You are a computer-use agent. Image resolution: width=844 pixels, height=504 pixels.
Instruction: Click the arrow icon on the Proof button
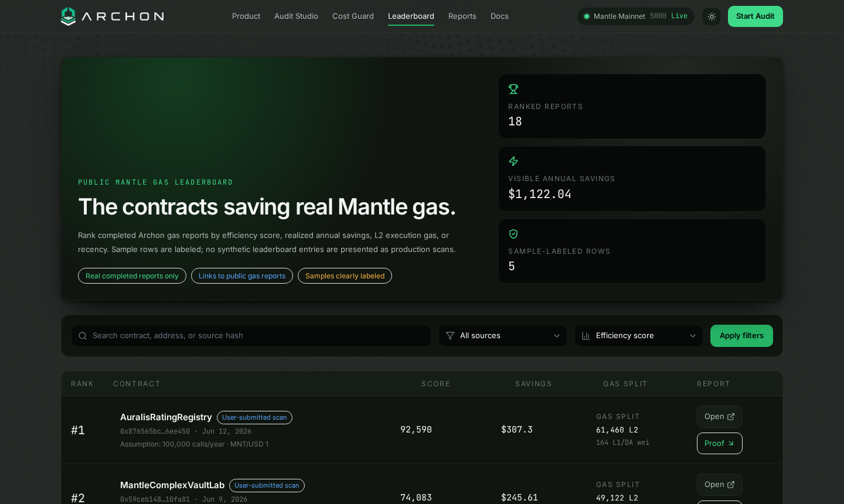731,444
